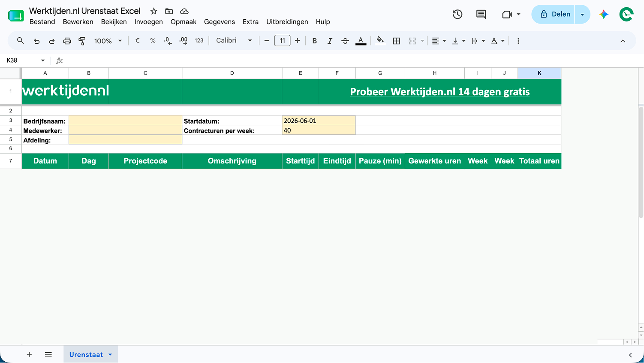
Task: Open the Gemini sparkle assistant
Action: coord(604,14)
